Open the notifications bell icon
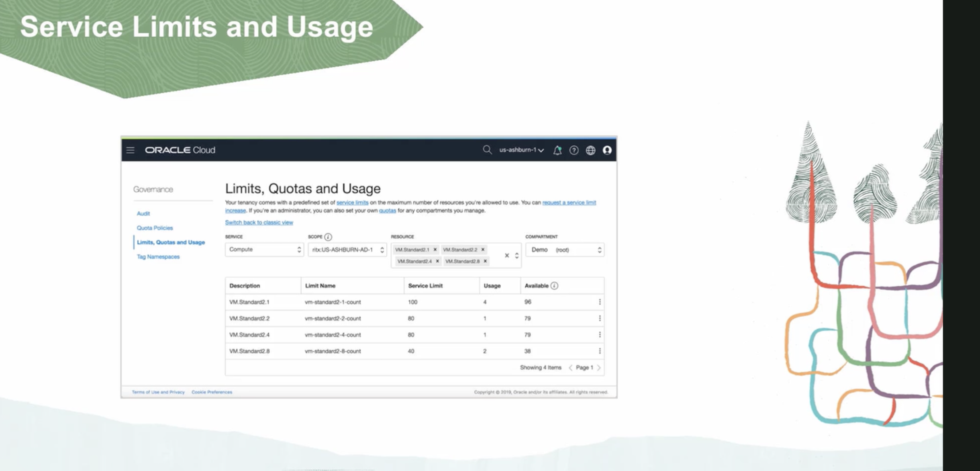980x471 pixels. tap(557, 150)
